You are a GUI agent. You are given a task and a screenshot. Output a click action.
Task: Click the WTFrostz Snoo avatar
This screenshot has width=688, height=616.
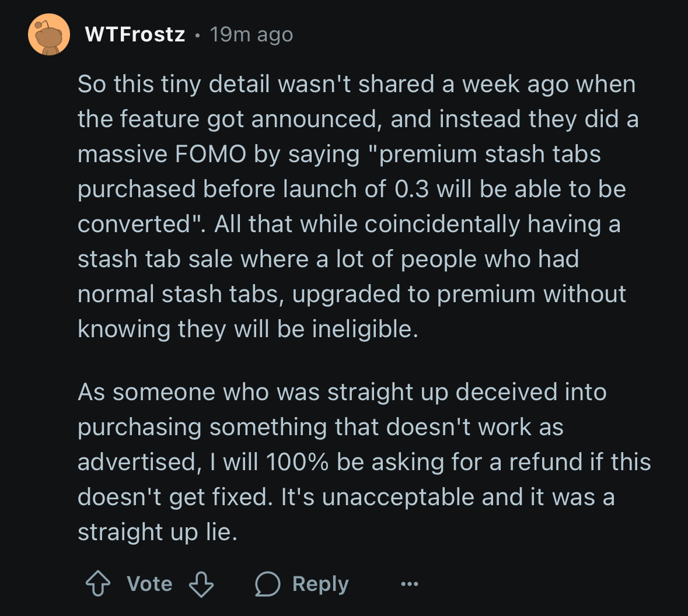point(49,34)
